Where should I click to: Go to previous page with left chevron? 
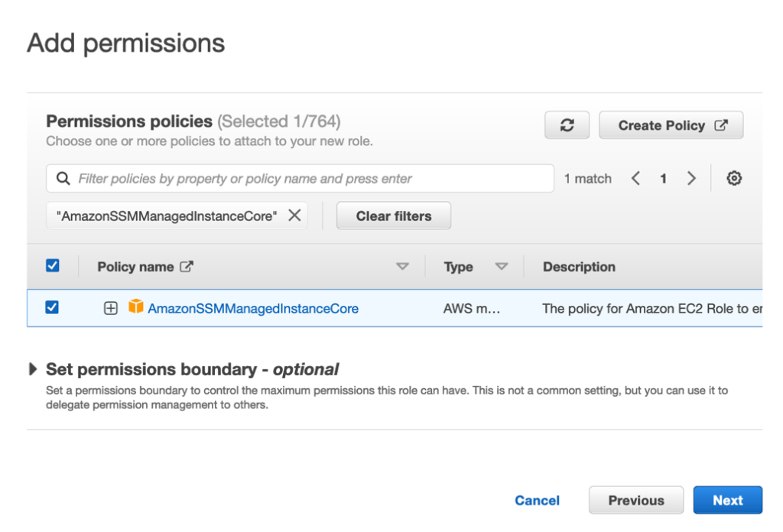pos(635,178)
